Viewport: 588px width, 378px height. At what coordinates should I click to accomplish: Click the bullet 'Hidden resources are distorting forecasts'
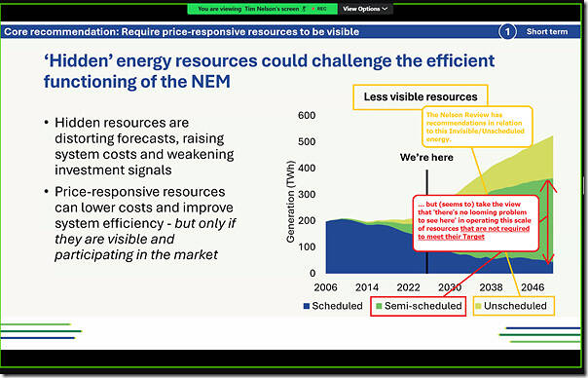coord(144,146)
